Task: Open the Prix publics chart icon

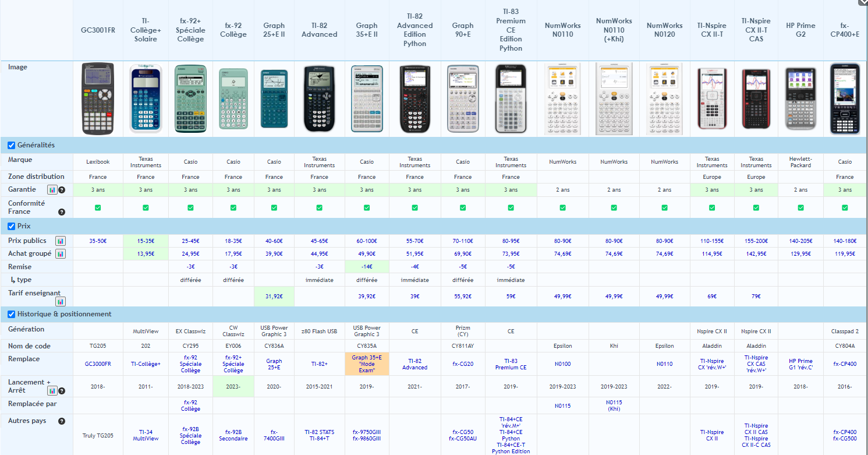Action: click(x=60, y=241)
